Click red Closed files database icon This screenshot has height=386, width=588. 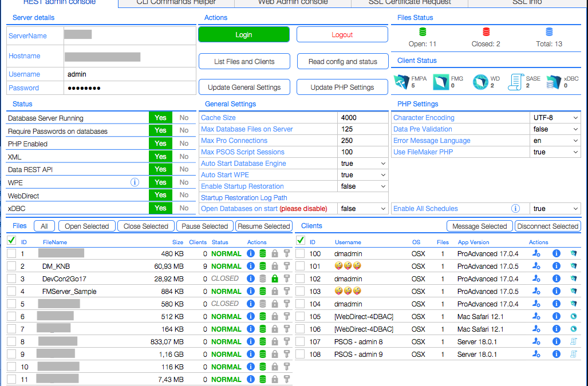coord(486,32)
